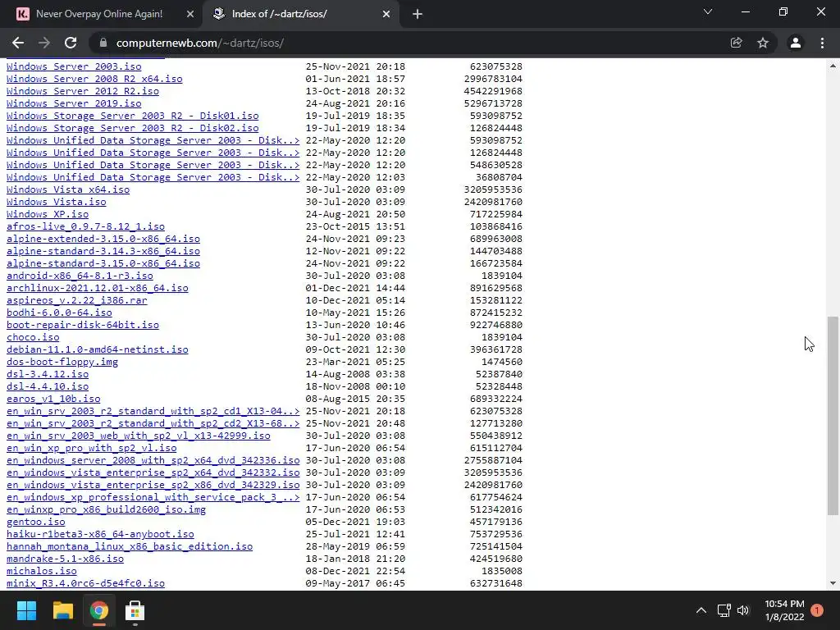Click alpine-standard-3.15.0-x86_64.iso

point(103,263)
